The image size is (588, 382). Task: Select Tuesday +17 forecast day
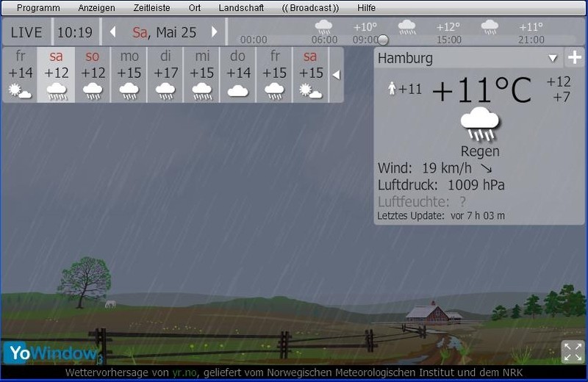coord(165,75)
